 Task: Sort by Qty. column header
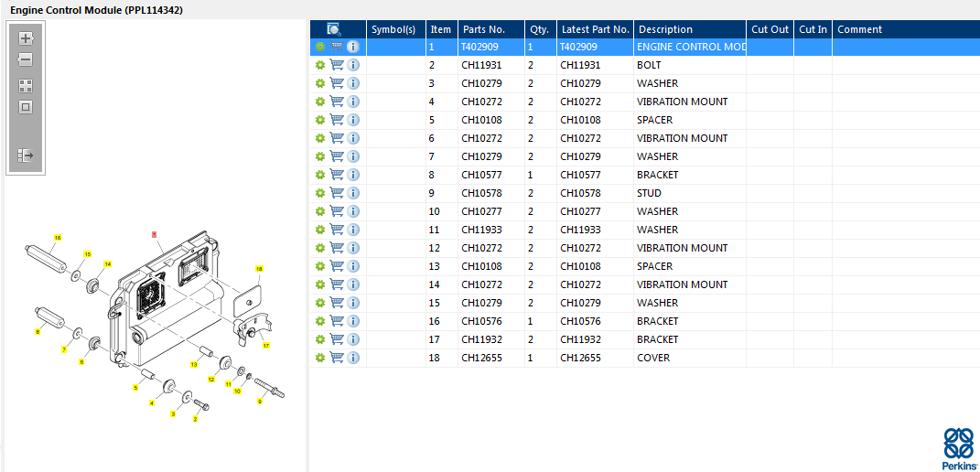[x=539, y=29]
